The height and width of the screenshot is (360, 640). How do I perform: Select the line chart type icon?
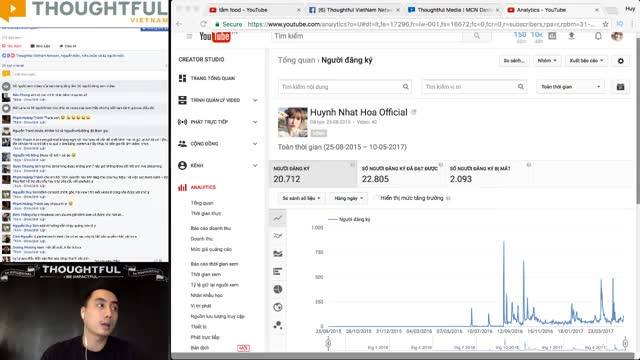click(x=278, y=218)
